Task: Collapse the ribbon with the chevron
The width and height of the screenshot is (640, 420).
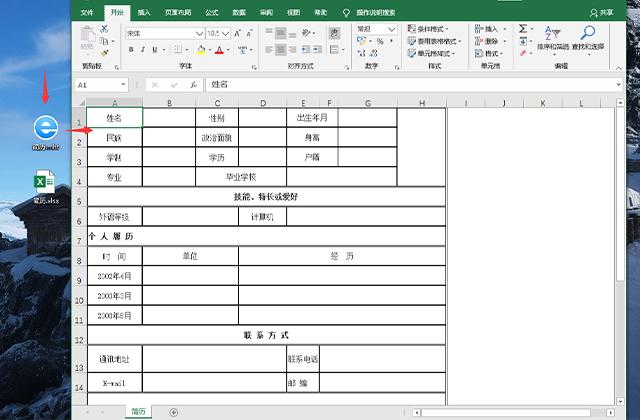Action: (x=619, y=68)
